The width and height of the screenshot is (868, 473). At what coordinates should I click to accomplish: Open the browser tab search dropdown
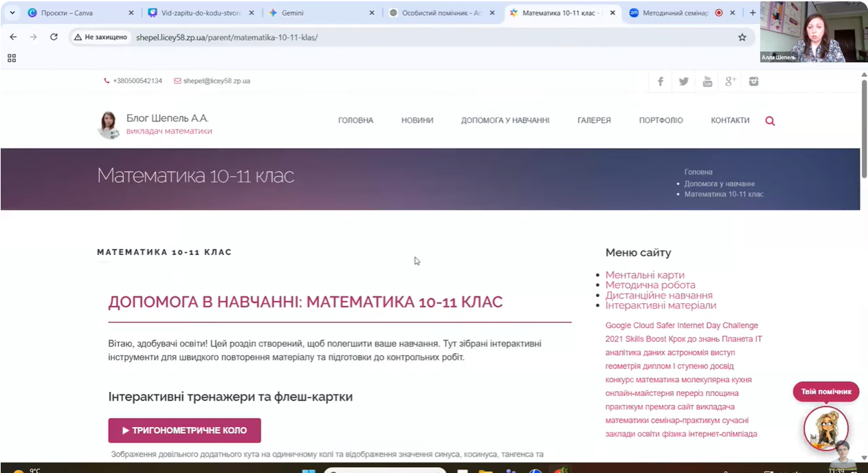(12, 13)
